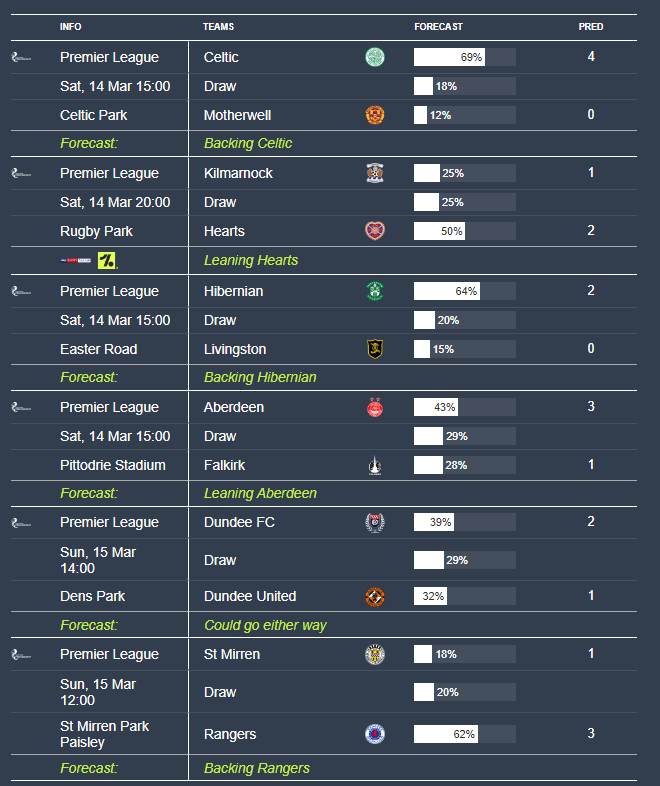Click the Motherwell club crest
The image size is (660, 786).
point(375,115)
